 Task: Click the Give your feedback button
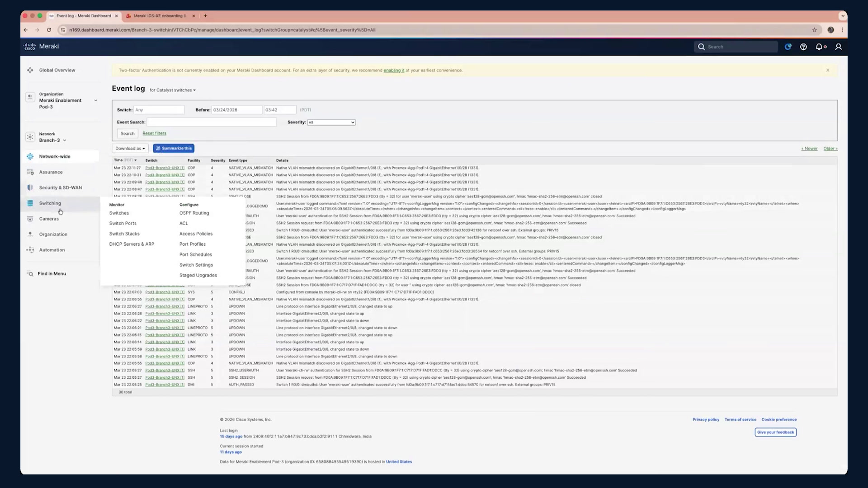tap(775, 432)
